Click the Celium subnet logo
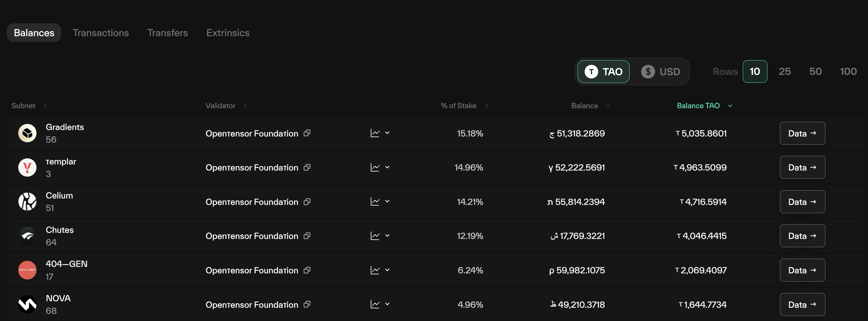 point(27,202)
